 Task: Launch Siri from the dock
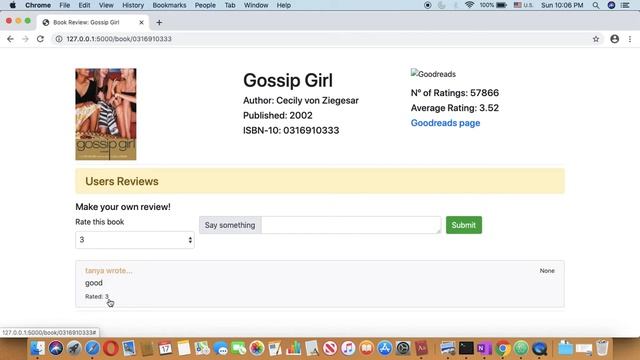(x=56, y=348)
